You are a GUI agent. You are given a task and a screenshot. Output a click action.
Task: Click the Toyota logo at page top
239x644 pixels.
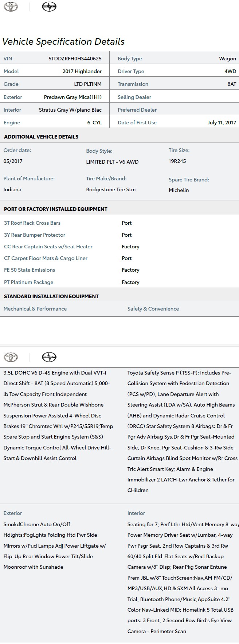(x=11, y=7)
